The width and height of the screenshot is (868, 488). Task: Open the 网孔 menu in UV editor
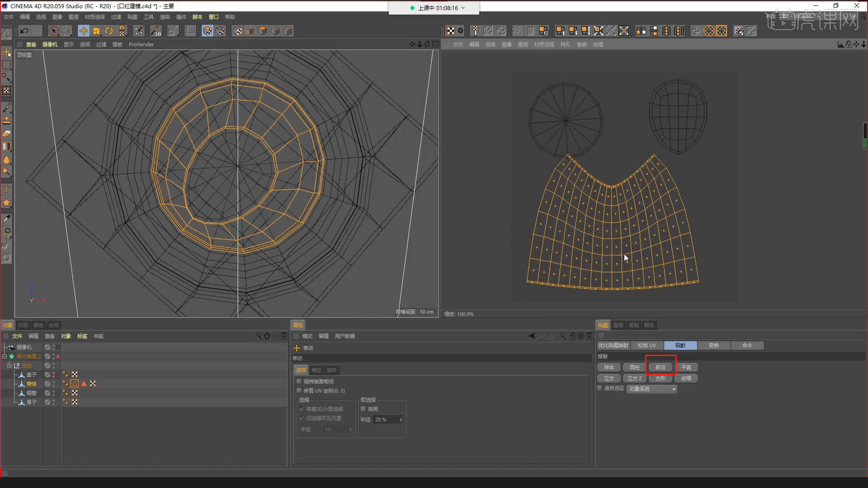(x=565, y=44)
